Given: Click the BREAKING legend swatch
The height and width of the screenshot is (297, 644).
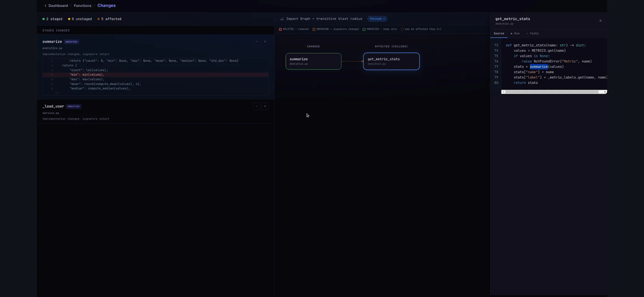Looking at the screenshot, I should point(314,29).
